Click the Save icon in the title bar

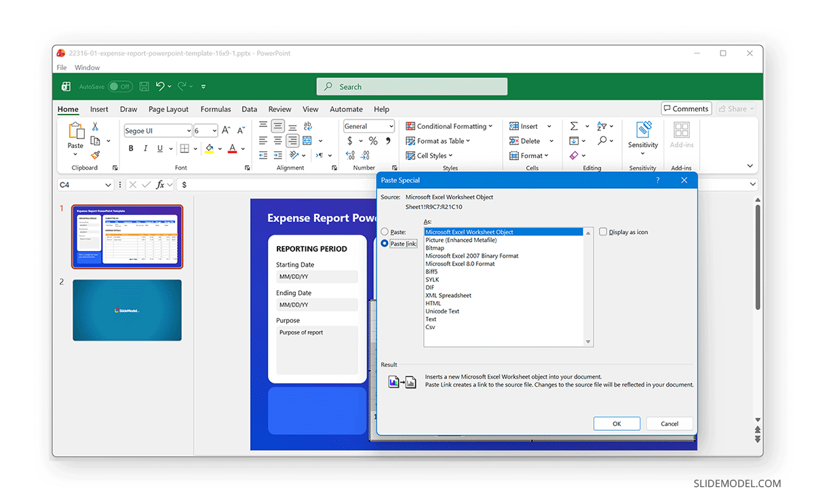click(x=144, y=86)
